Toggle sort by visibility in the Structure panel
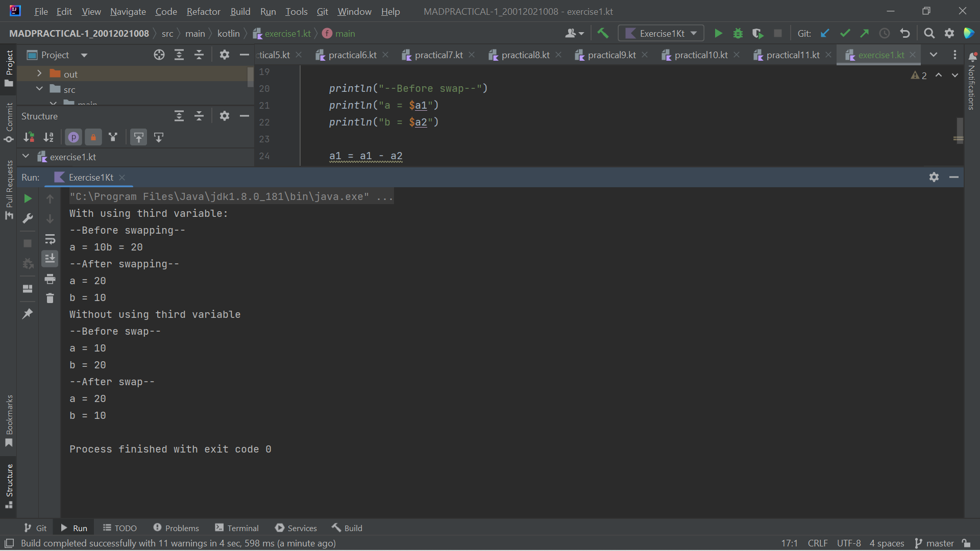 (x=29, y=137)
